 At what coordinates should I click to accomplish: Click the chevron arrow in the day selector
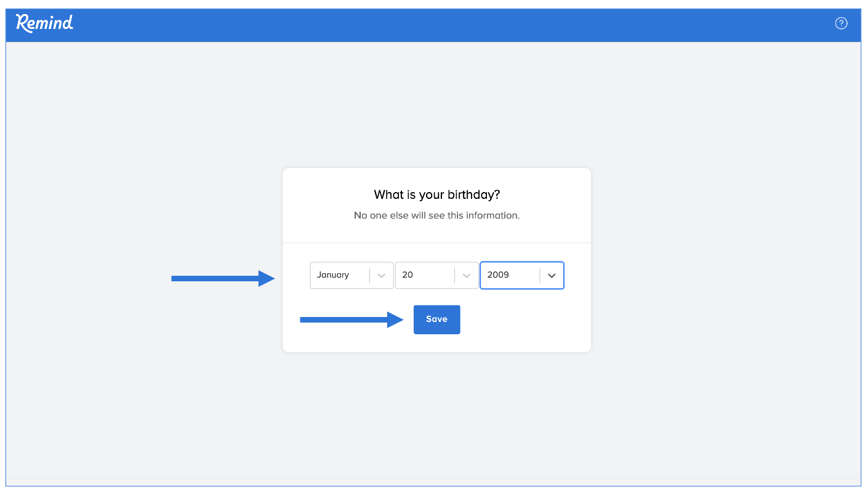pos(467,276)
